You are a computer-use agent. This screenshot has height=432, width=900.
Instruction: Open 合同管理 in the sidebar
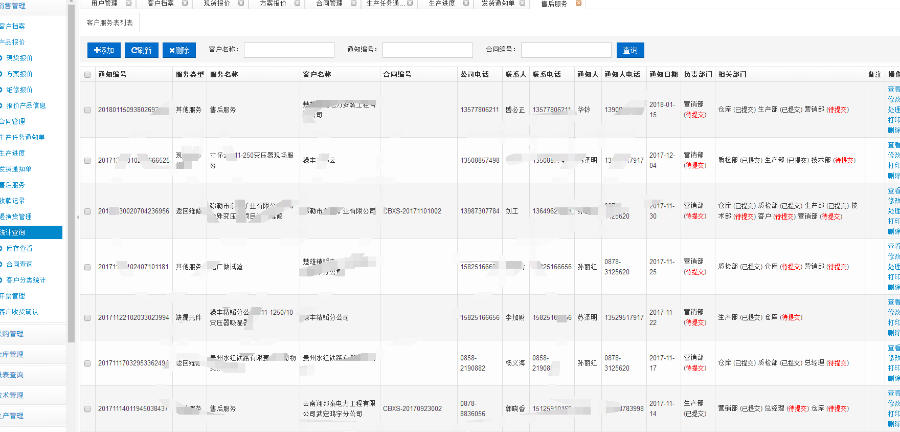(x=13, y=122)
